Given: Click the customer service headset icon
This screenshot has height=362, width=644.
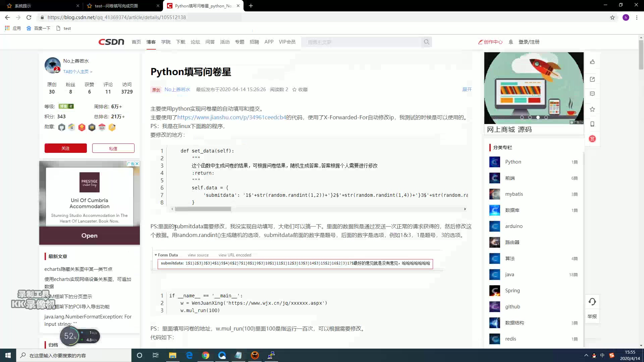Looking at the screenshot, I should 592,302.
